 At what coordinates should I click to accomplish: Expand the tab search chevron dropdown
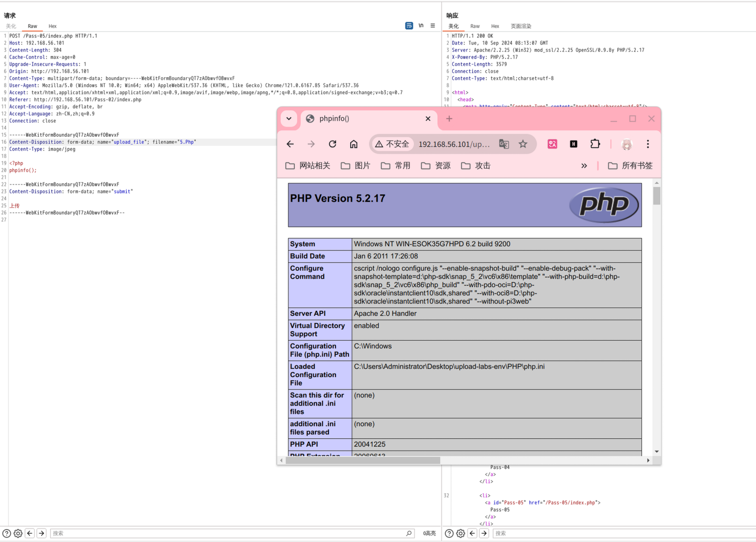pyautogui.click(x=289, y=119)
